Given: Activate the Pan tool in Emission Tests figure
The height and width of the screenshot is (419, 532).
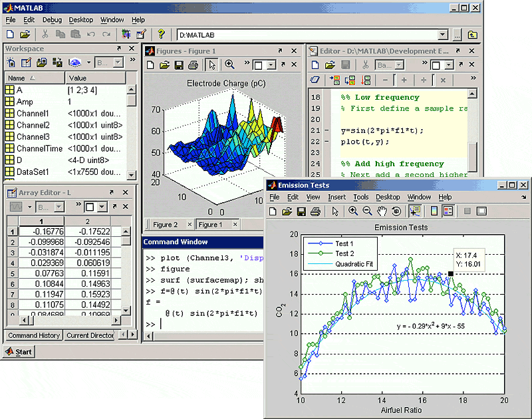Looking at the screenshot, I should pos(382,211).
